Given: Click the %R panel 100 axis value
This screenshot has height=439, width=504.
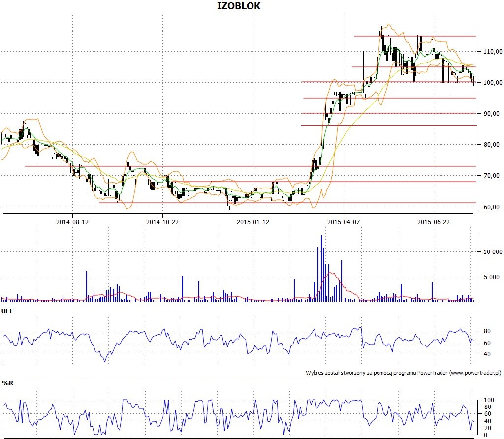Looking at the screenshot, I should pyautogui.click(x=489, y=400).
